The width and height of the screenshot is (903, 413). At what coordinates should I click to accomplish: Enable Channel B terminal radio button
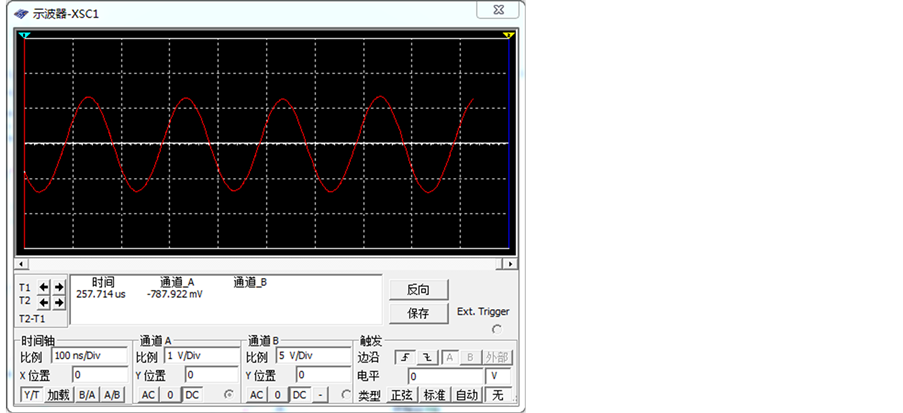click(347, 395)
